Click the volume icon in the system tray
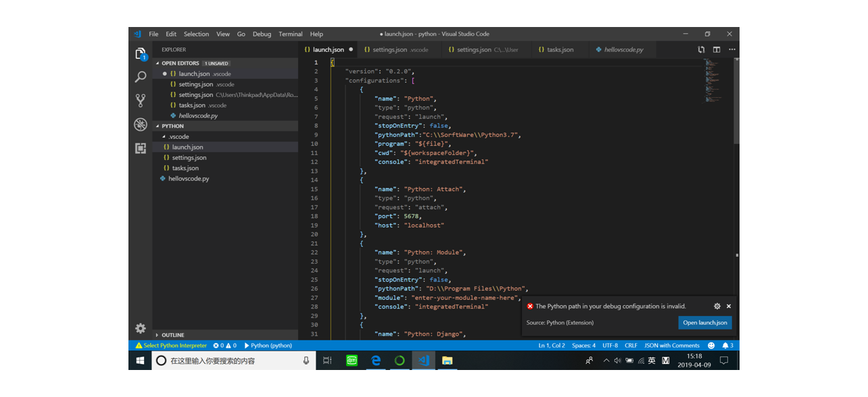Viewport: 868px width, 397px height. pyautogui.click(x=618, y=361)
